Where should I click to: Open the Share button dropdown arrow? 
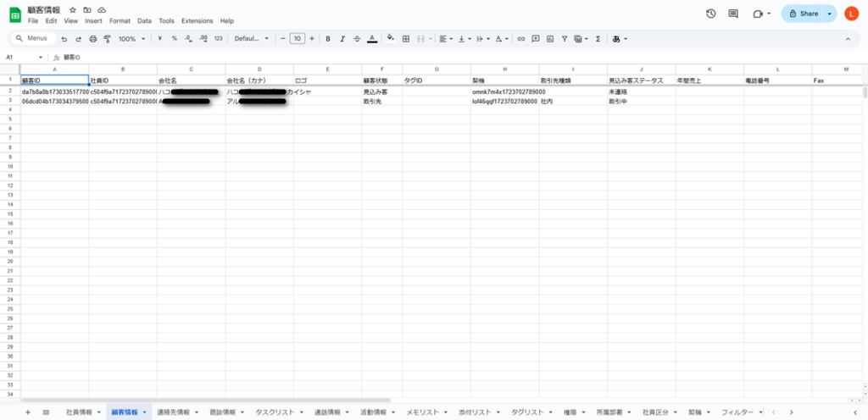coord(829,14)
